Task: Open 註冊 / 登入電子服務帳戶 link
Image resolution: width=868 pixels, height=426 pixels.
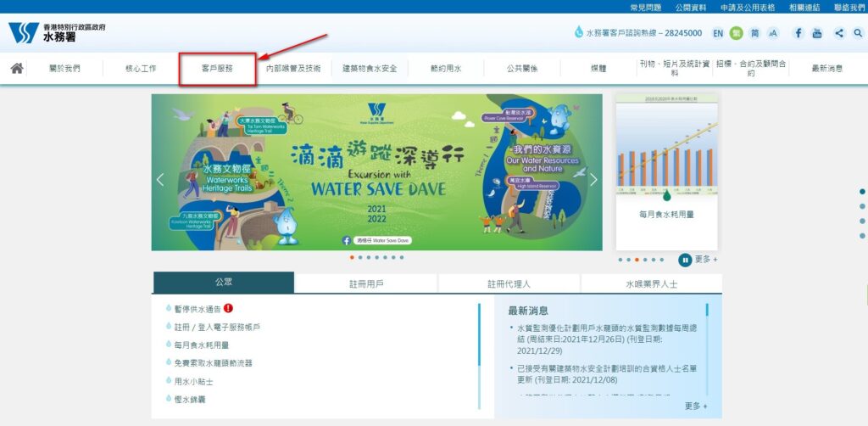Action: [x=217, y=327]
